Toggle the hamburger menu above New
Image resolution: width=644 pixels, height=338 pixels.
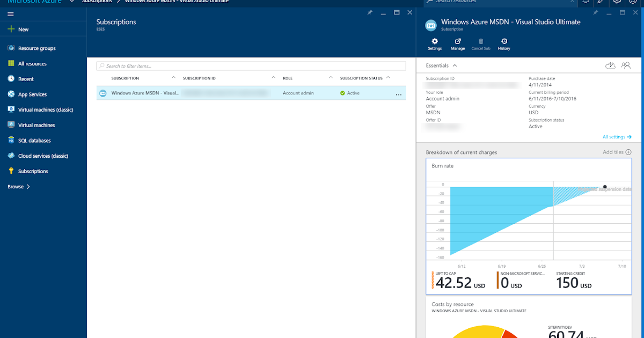10,13
